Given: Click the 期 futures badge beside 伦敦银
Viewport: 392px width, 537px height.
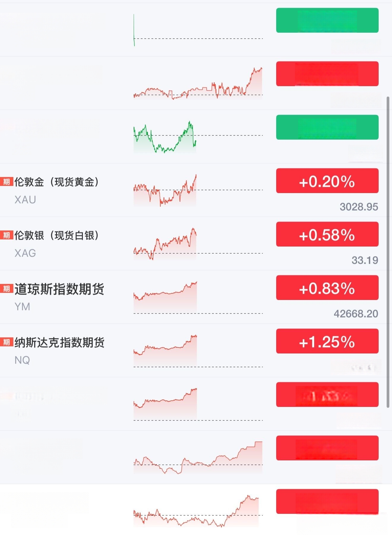Looking at the screenshot, I should pyautogui.click(x=7, y=235).
